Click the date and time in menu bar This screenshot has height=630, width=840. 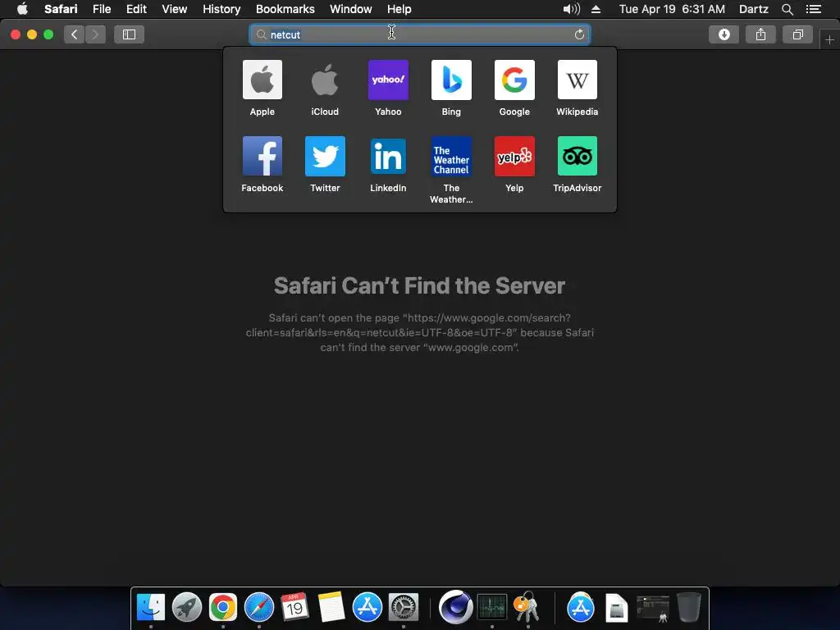(672, 9)
